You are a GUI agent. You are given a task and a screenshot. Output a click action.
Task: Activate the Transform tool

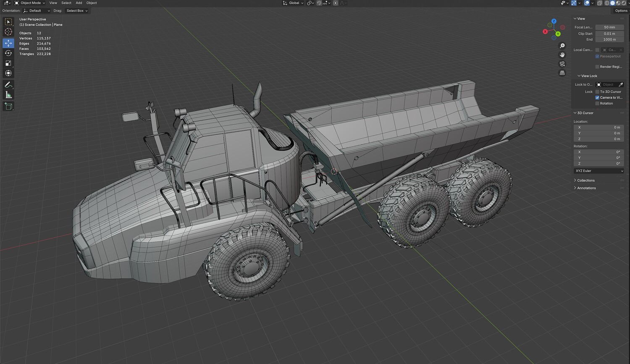pos(8,73)
